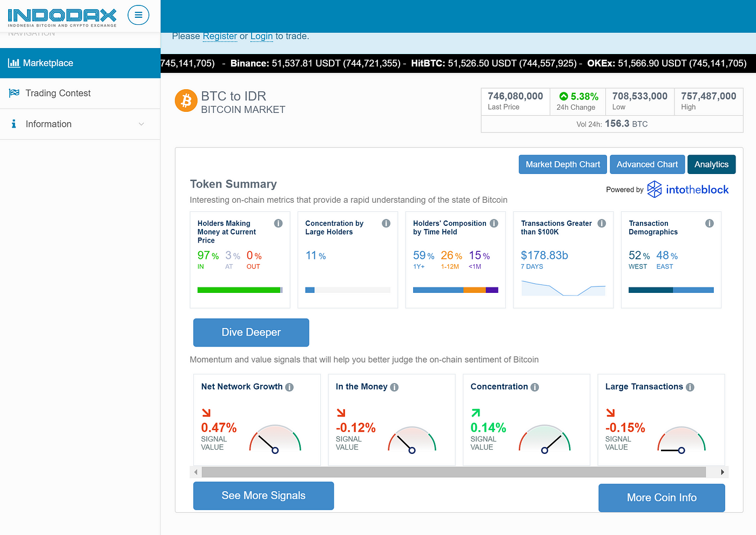Click the 5.38% 24h Change value
Screen dimensions: 756x535
(584, 96)
